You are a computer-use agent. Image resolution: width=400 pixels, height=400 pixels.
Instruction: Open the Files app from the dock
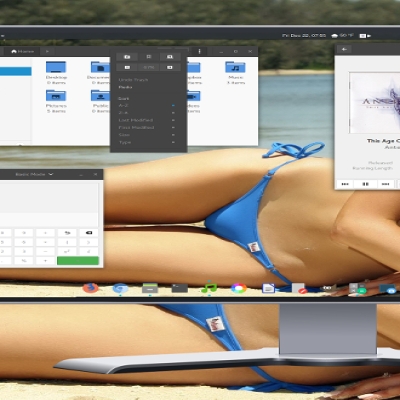click(x=150, y=288)
